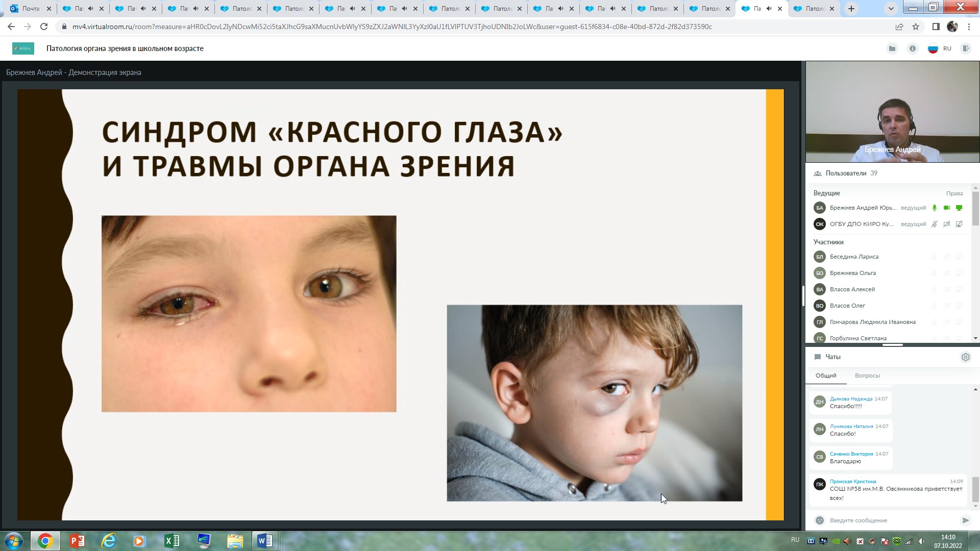Click the Пользователи people icon

click(818, 173)
